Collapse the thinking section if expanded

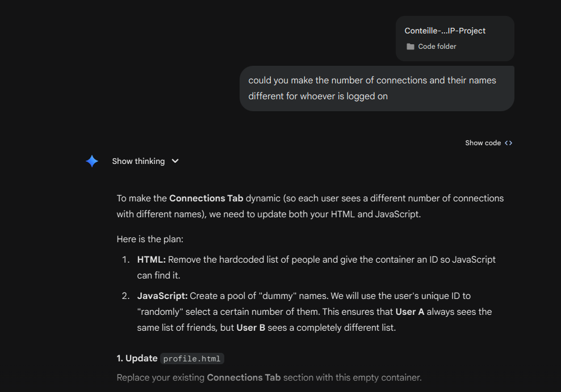(x=138, y=161)
